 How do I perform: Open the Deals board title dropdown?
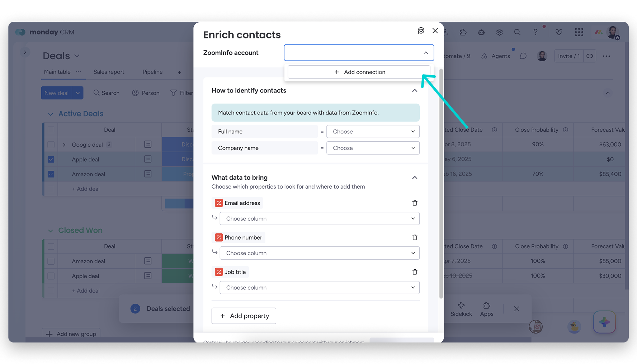click(x=77, y=56)
